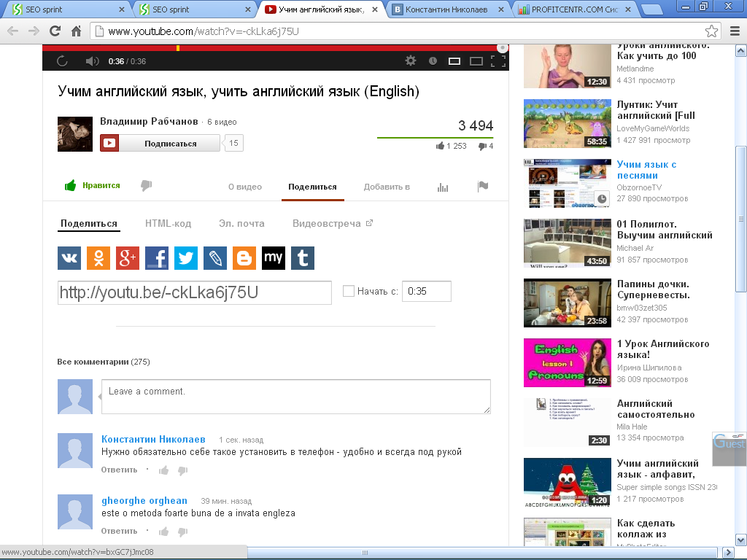Image resolution: width=747 pixels, height=560 pixels.
Task: Dislike gheorghe orghean's comment
Action: (182, 532)
